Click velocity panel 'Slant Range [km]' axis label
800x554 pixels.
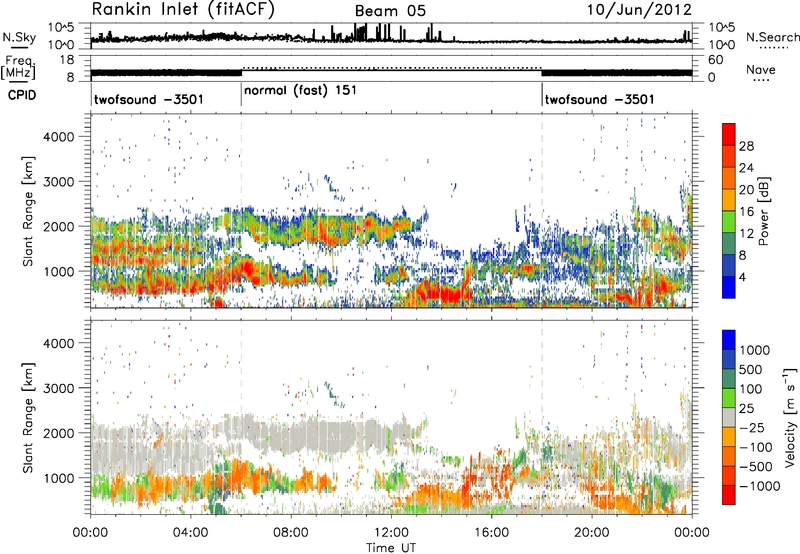[x=28, y=418]
